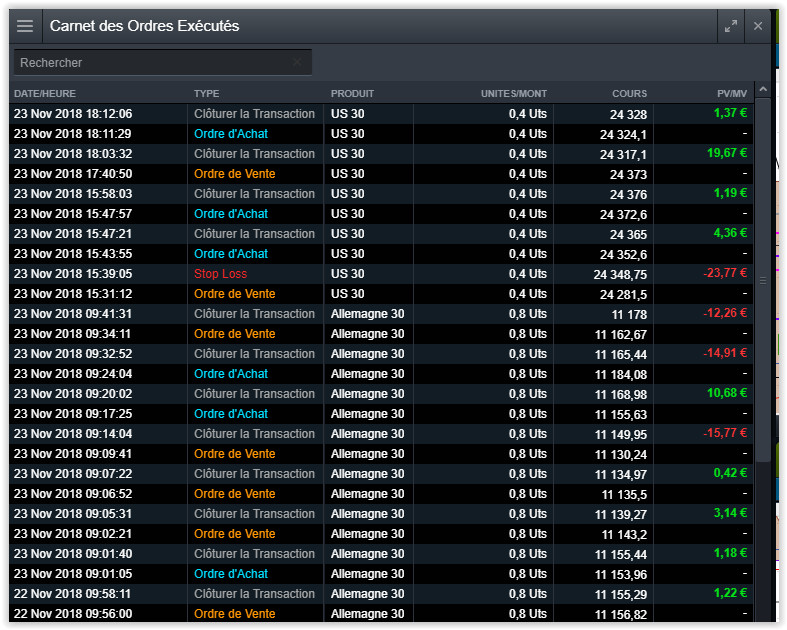Click the vertical scrollbar thumb
The width and height of the screenshot is (787, 630).
pos(763,280)
